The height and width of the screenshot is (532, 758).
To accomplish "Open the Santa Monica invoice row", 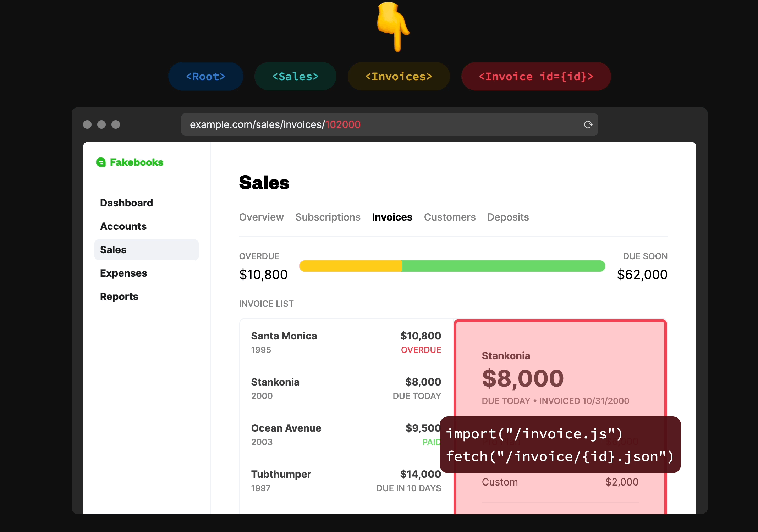I will point(346,342).
